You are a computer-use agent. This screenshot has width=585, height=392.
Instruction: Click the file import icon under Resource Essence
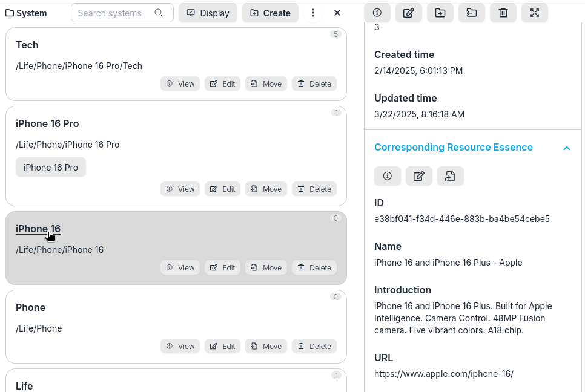coord(451,176)
